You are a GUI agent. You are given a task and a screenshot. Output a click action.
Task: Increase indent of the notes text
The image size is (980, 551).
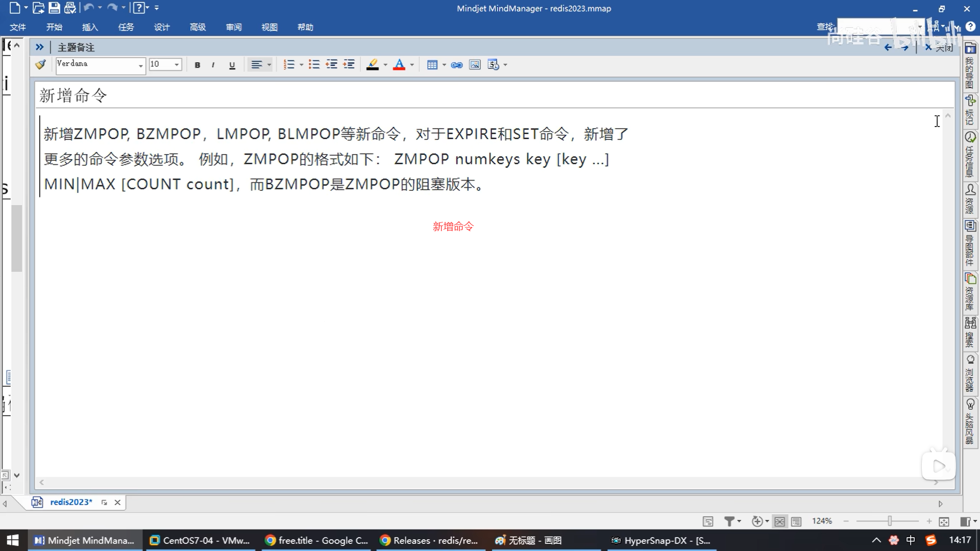point(349,65)
